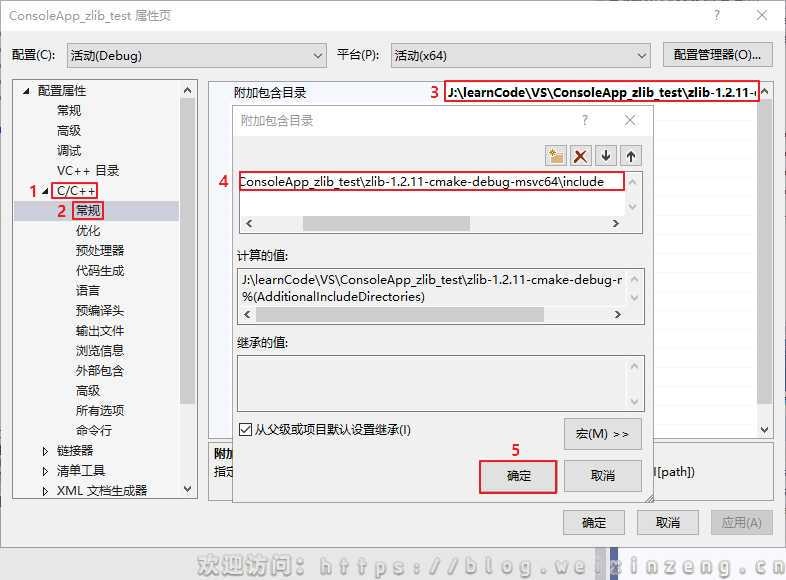Image resolution: width=786 pixels, height=580 pixels.
Task: Open 配置管理器(O)... button
Action: [x=717, y=55]
